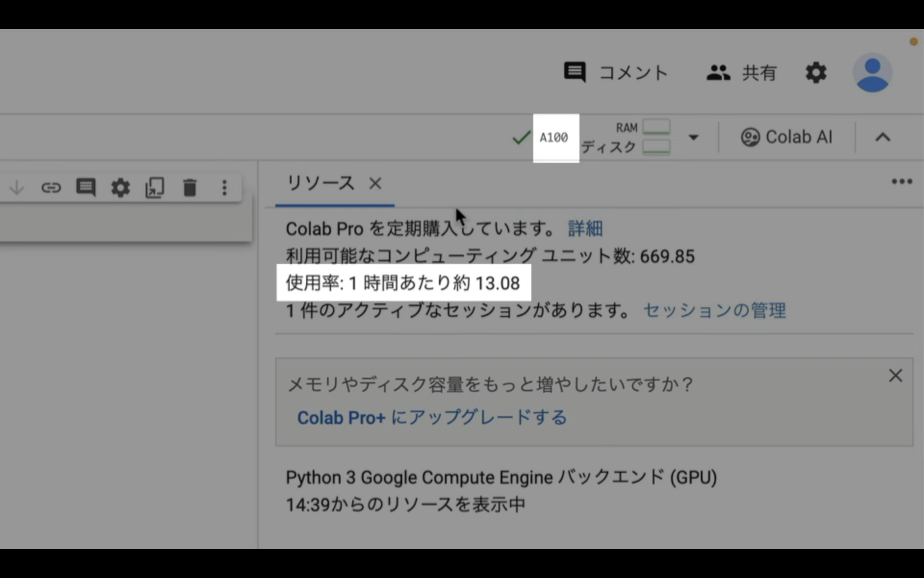Click the 使用率 1 時間あたり約 13.08 text

[403, 283]
